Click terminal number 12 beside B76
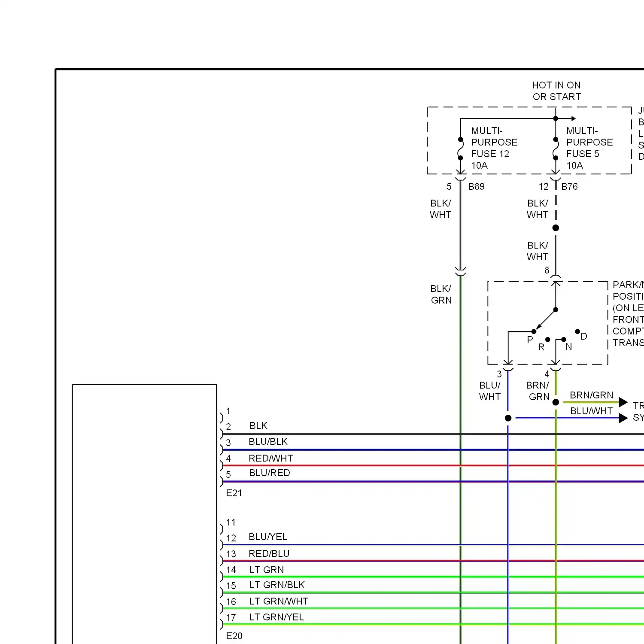 pos(544,186)
